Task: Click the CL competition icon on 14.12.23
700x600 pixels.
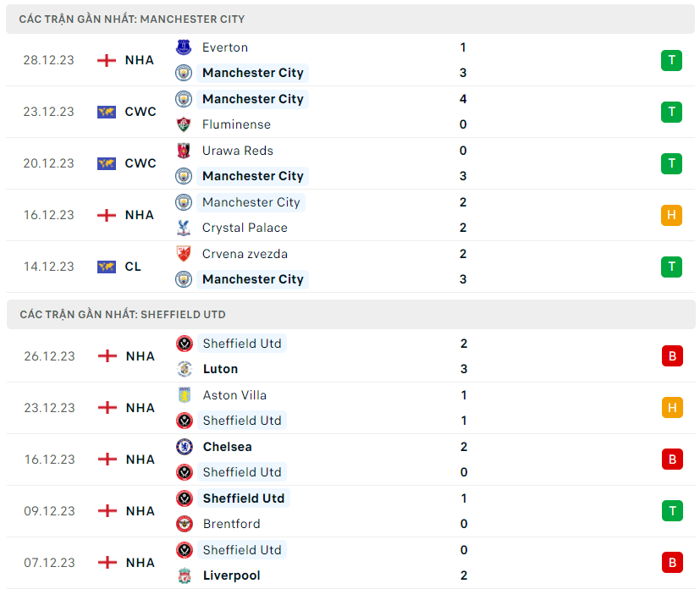Action: coord(107,267)
